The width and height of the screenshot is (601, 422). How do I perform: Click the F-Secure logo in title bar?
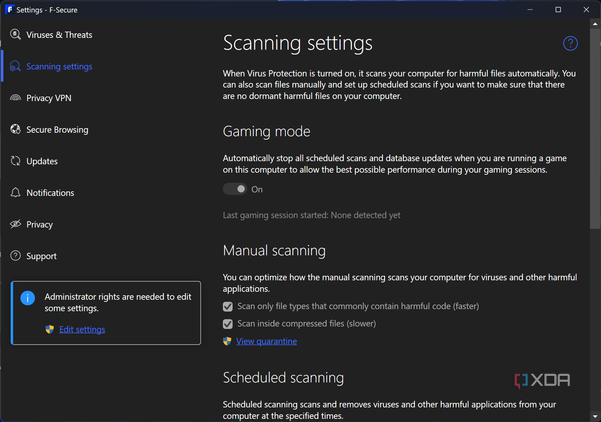coord(9,10)
